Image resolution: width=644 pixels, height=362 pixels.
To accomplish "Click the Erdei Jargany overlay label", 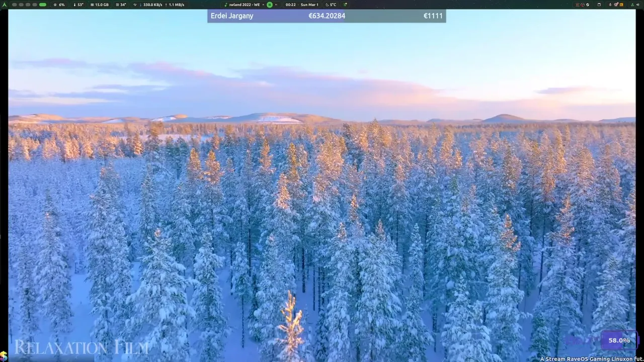I will (232, 16).
